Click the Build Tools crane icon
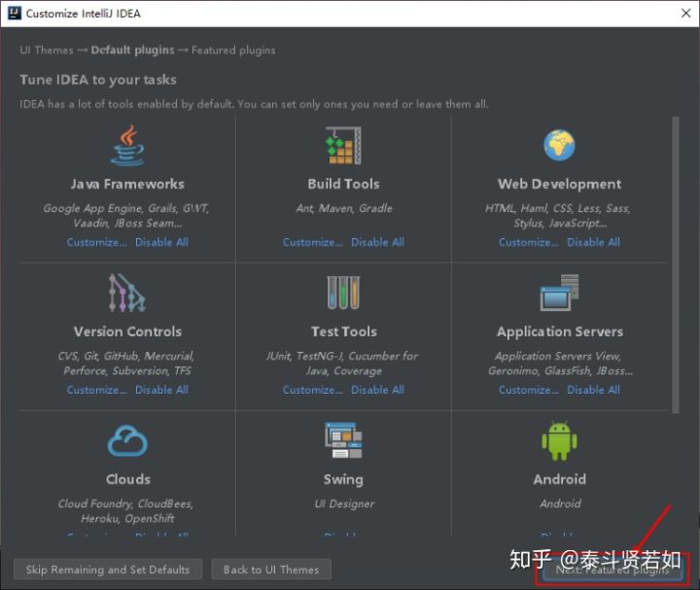This screenshot has width=700, height=590. click(x=343, y=146)
